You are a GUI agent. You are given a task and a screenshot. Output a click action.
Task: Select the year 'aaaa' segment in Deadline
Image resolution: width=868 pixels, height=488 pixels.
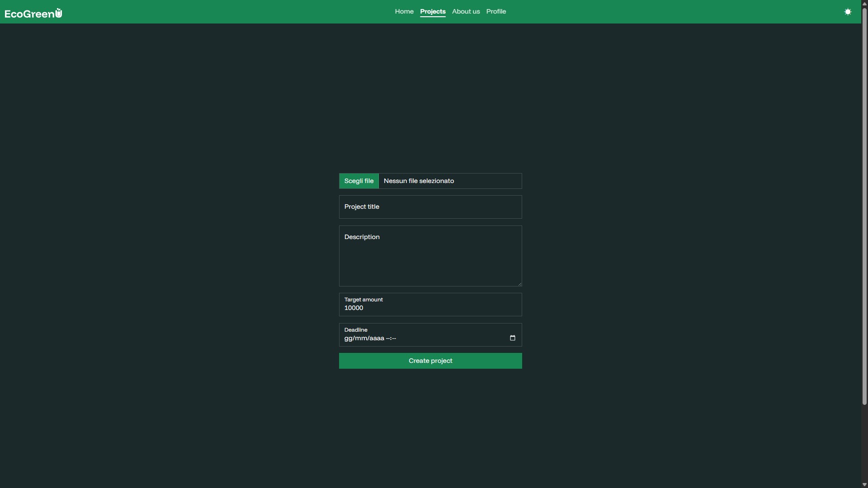coord(376,338)
